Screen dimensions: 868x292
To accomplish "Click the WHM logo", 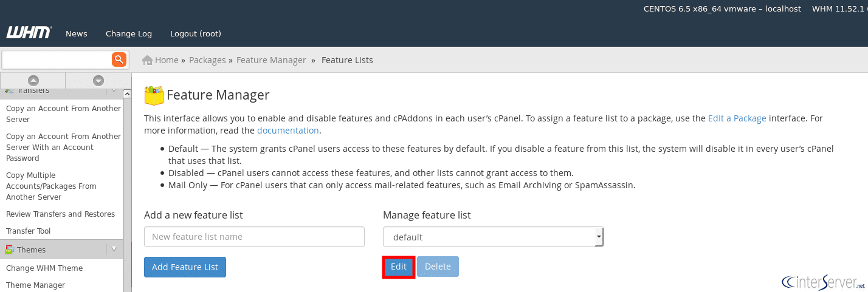I will pyautogui.click(x=29, y=33).
